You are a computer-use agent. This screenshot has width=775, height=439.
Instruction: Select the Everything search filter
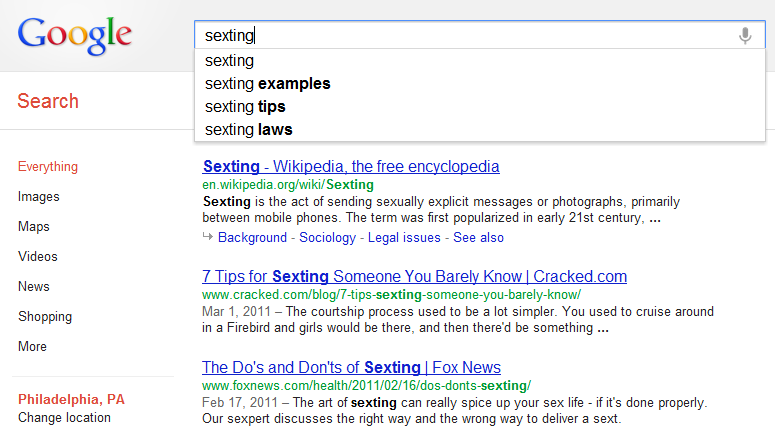click(48, 167)
